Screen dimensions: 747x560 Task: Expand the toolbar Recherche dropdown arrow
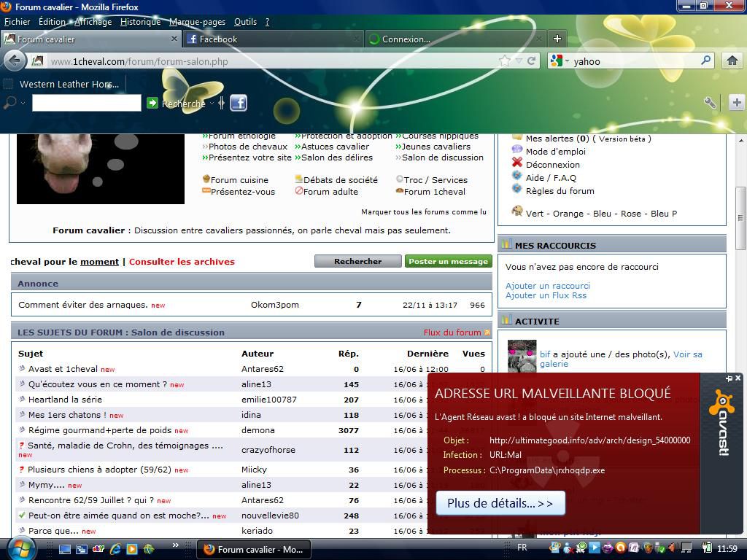(212, 104)
